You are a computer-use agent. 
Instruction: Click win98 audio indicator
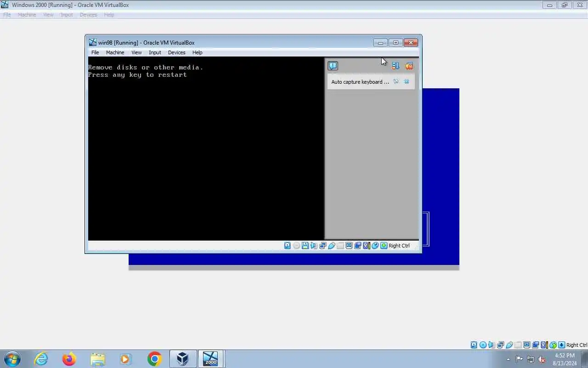tap(314, 246)
